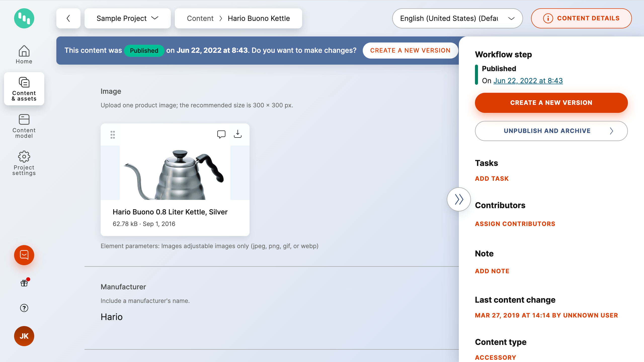Click the back arrow button
Screen dimensions: 644x362
click(68, 18)
